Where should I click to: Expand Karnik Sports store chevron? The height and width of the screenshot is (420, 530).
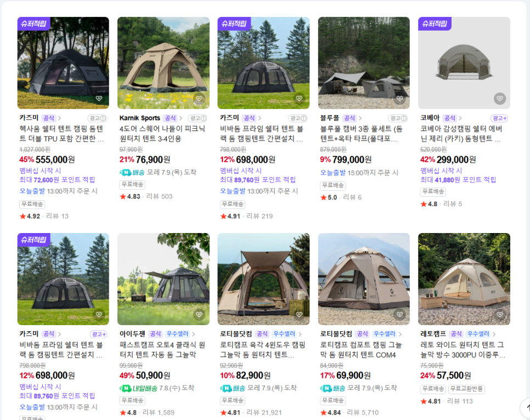[181, 118]
